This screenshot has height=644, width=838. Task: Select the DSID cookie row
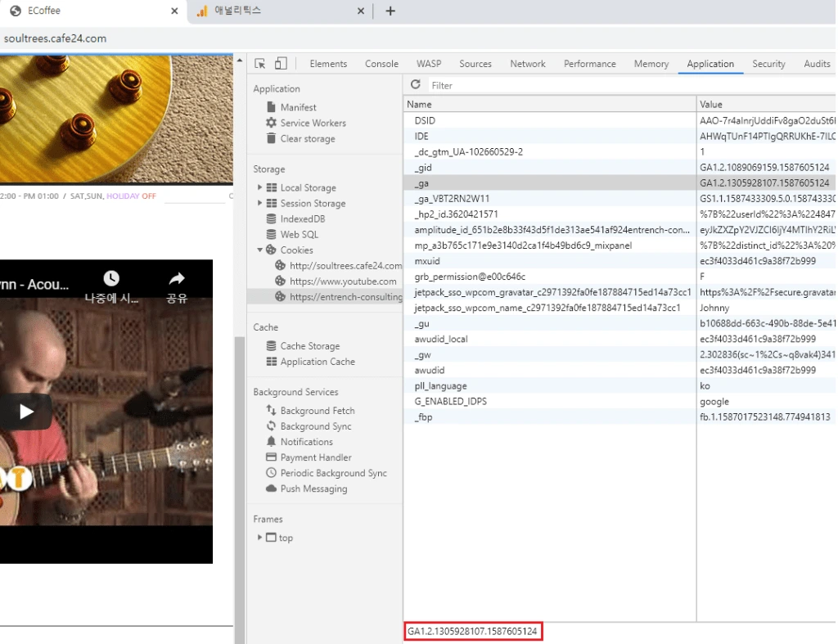620,121
